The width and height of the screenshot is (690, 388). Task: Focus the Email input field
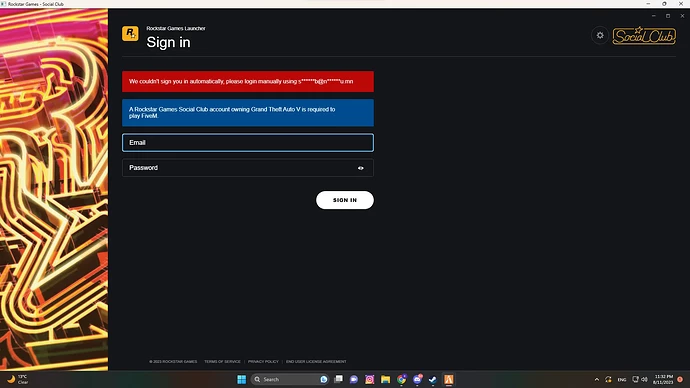tap(248, 143)
